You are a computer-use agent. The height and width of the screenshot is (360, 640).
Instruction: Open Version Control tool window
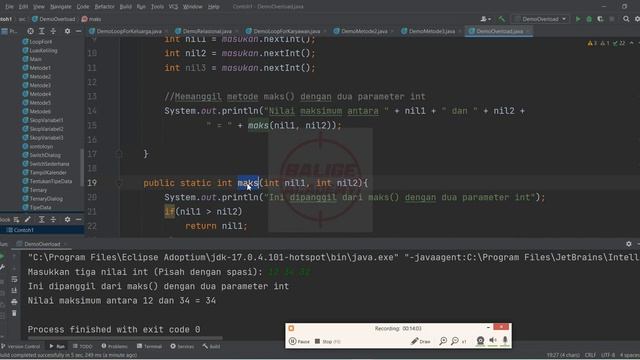(21, 346)
